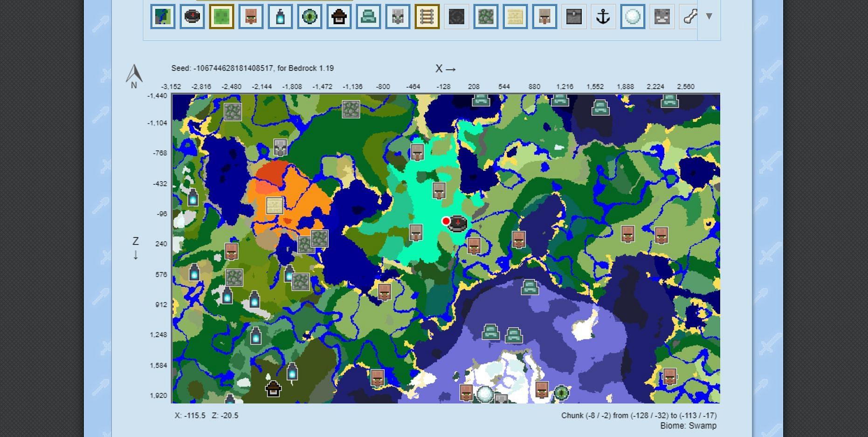Click the ancient city marker near z 1,248

coord(255,335)
